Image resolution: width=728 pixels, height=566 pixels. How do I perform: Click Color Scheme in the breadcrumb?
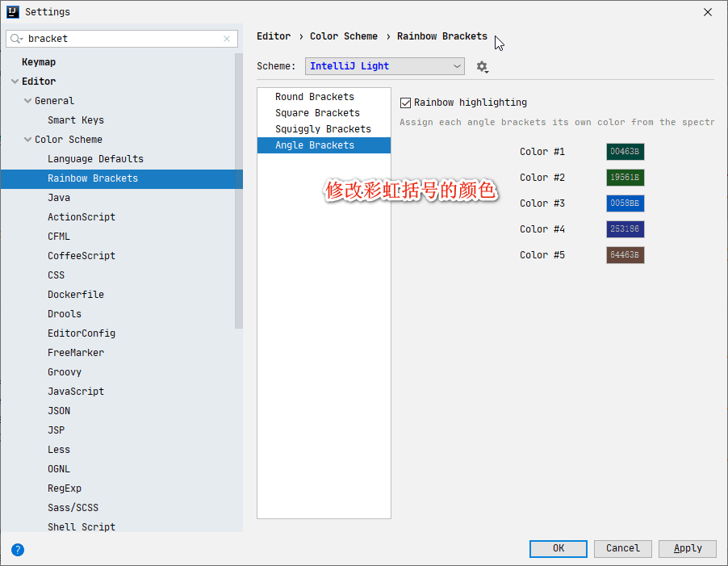click(344, 36)
